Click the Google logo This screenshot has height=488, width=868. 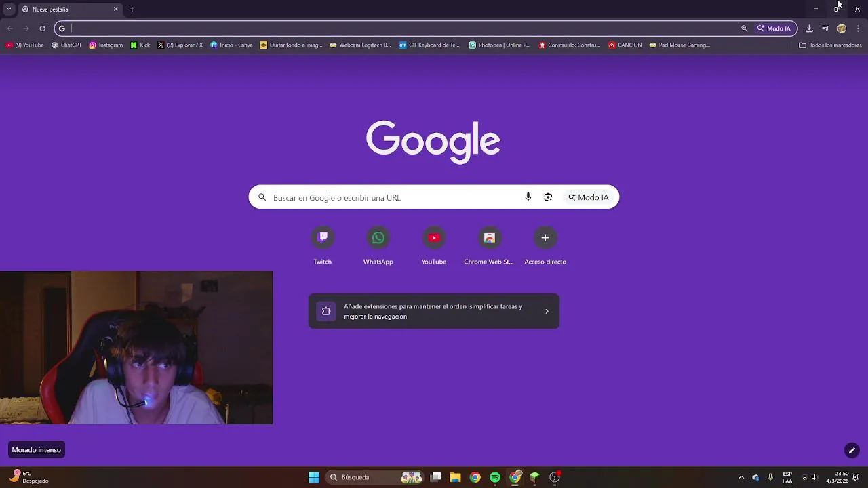[433, 142]
